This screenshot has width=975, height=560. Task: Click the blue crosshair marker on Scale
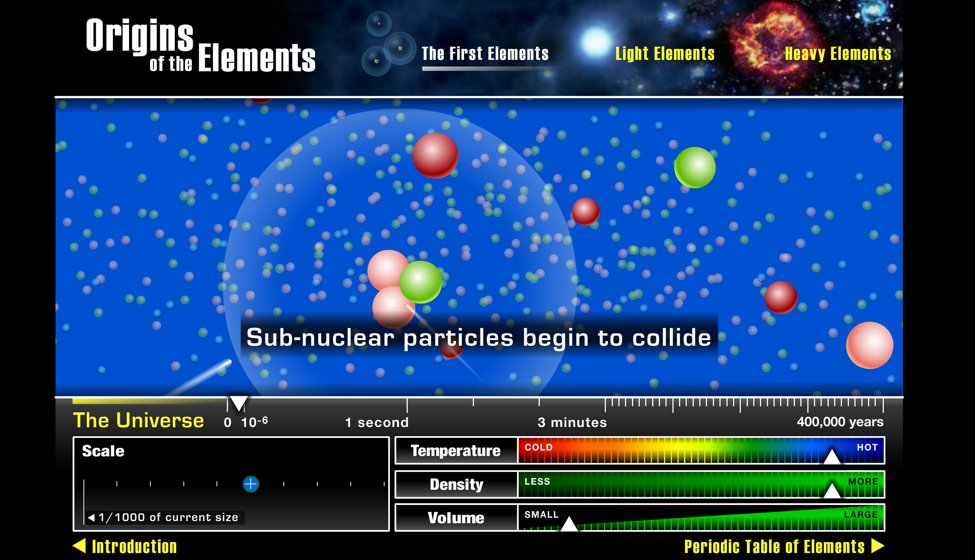coord(250,484)
